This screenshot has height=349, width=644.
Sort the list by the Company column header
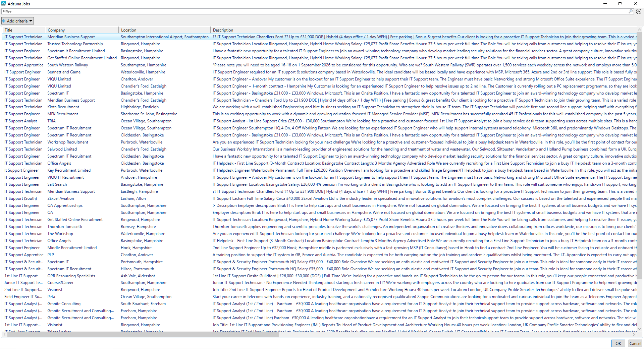(82, 30)
